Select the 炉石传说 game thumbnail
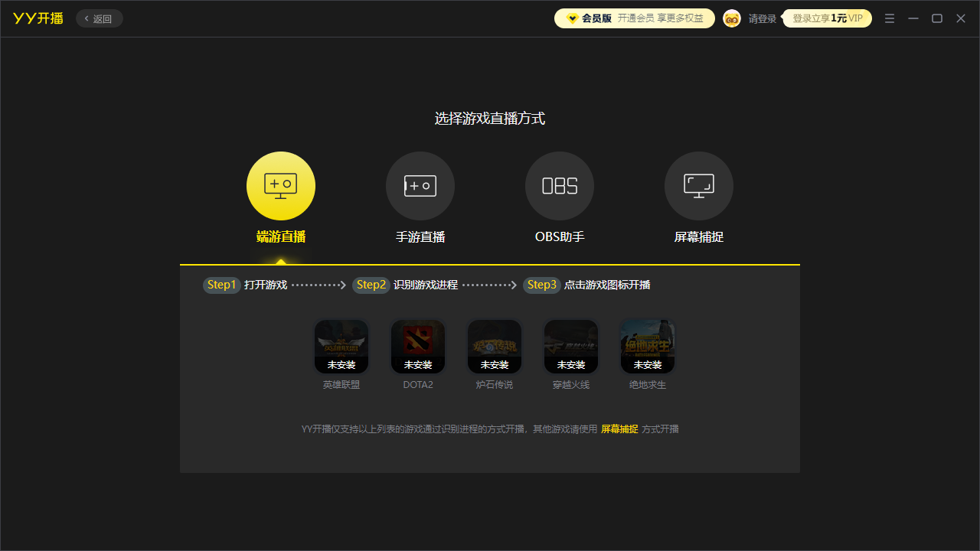Image resolution: width=980 pixels, height=551 pixels. pos(495,347)
